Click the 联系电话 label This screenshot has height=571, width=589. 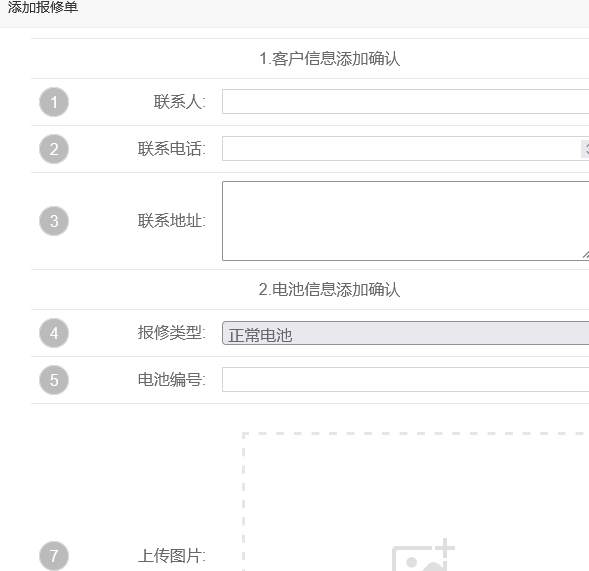[x=171, y=148]
